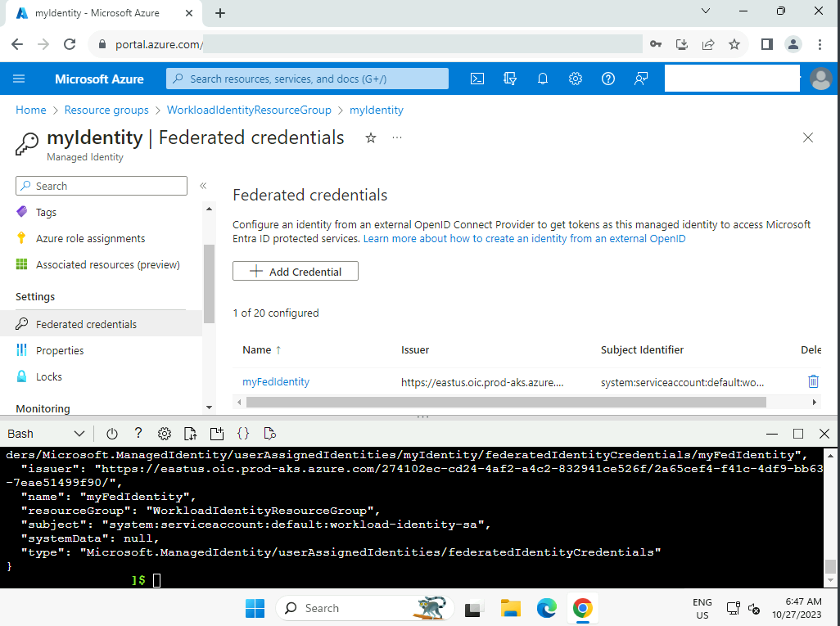Image resolution: width=840 pixels, height=626 pixels.
Task: Open the Cloud Shell editor braces icon
Action: 243,434
